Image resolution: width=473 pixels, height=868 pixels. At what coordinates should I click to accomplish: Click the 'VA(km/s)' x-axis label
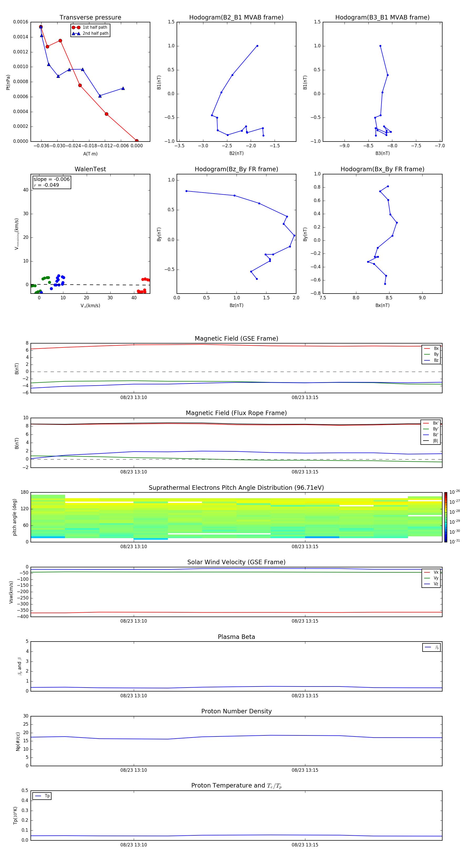[x=90, y=306]
